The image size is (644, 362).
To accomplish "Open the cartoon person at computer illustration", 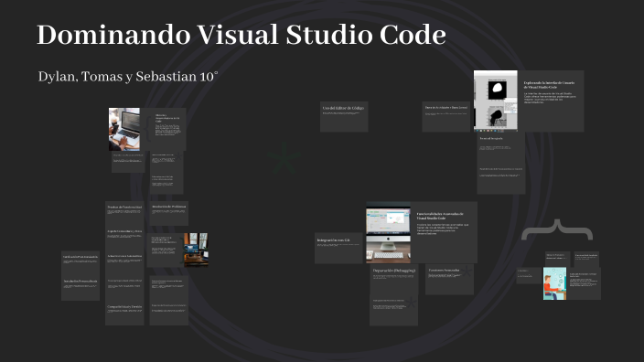I will (x=554, y=283).
